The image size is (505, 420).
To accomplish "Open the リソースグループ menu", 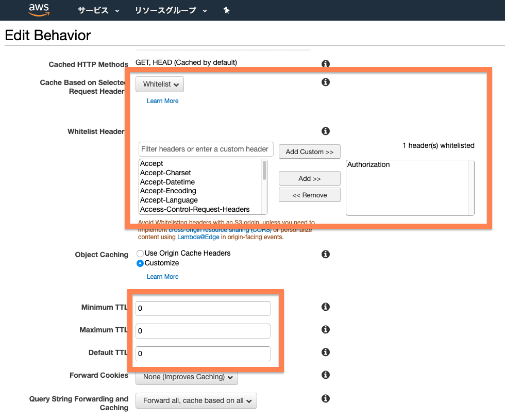I will tap(171, 10).
